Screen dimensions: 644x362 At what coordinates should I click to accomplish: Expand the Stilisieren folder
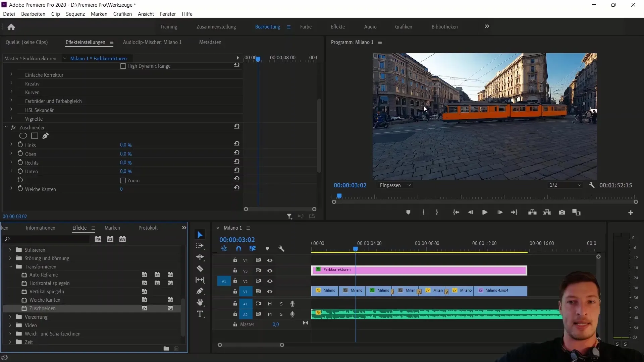(x=10, y=250)
